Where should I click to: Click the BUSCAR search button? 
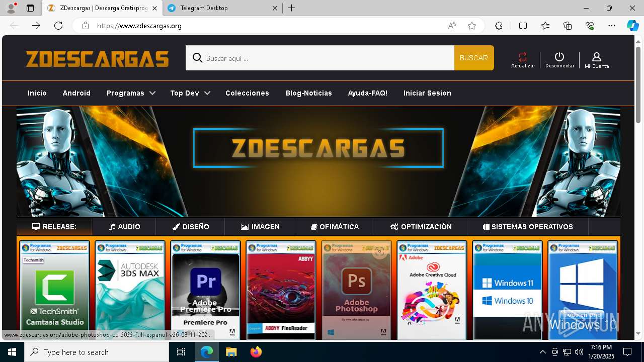tap(474, 58)
